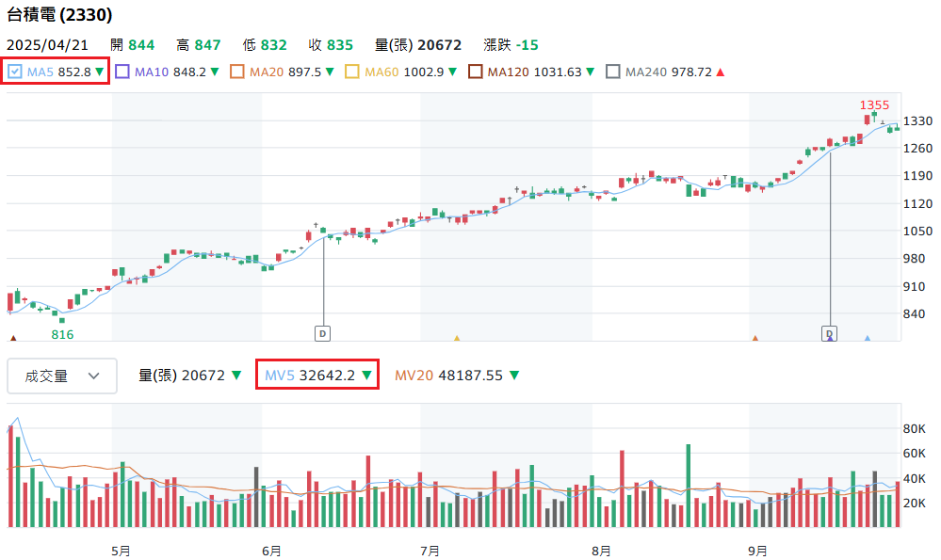Viewport: 941px width, 560px height.
Task: Click the 20K volume axis label
Action: 915,503
